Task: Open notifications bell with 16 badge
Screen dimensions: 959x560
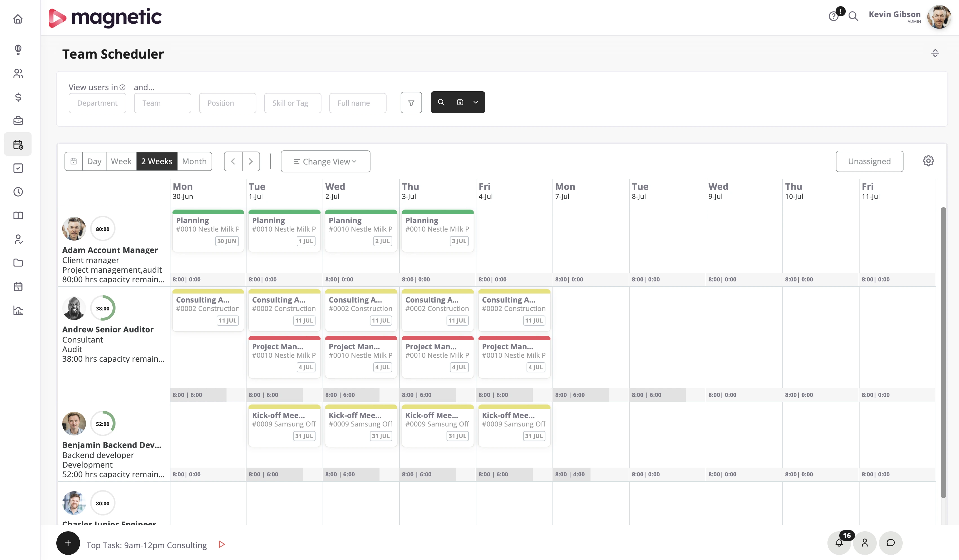Action: (839, 543)
